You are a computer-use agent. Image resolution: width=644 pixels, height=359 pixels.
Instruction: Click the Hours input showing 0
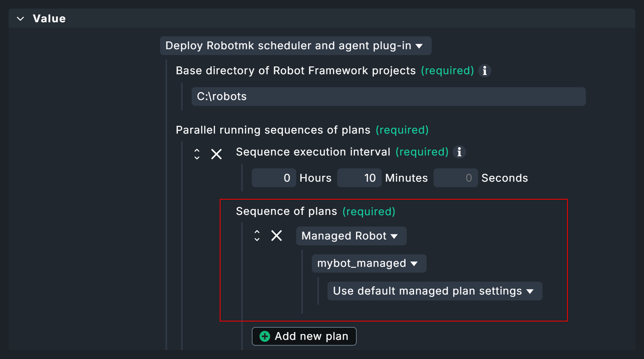(274, 178)
